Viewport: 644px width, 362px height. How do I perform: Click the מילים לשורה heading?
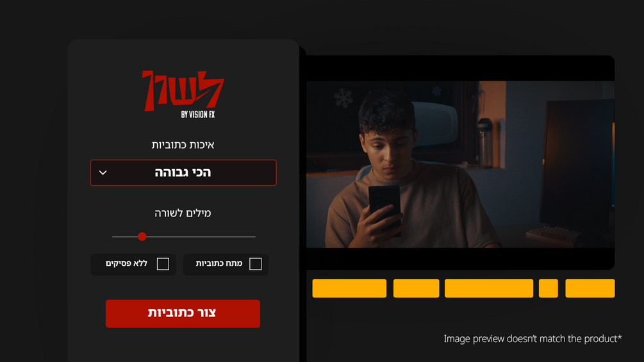click(x=183, y=213)
